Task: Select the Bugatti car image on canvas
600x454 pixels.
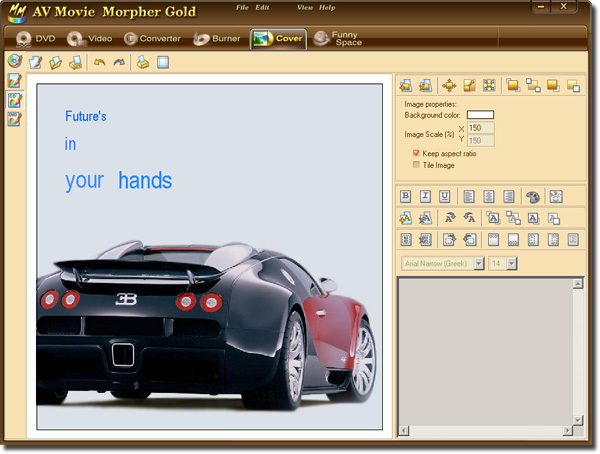Action: click(x=207, y=325)
